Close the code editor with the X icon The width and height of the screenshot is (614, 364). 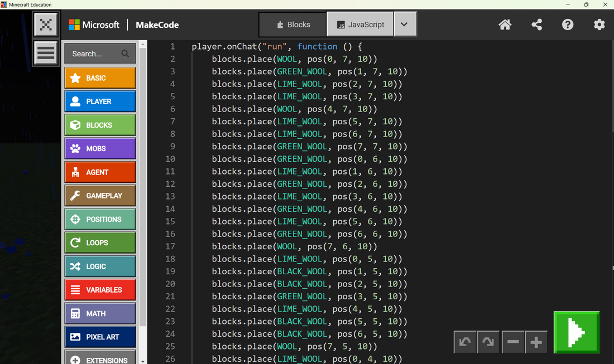(x=46, y=25)
